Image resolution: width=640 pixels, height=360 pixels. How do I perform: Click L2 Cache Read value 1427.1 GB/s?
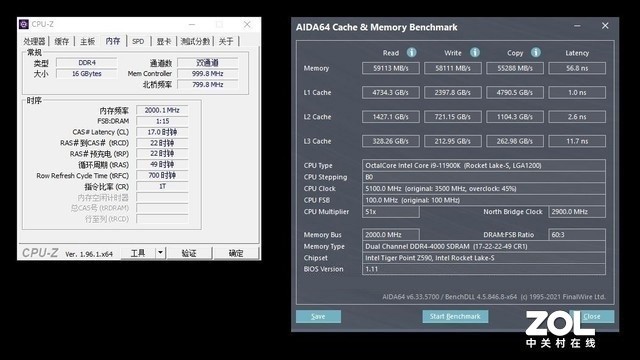[x=391, y=117]
